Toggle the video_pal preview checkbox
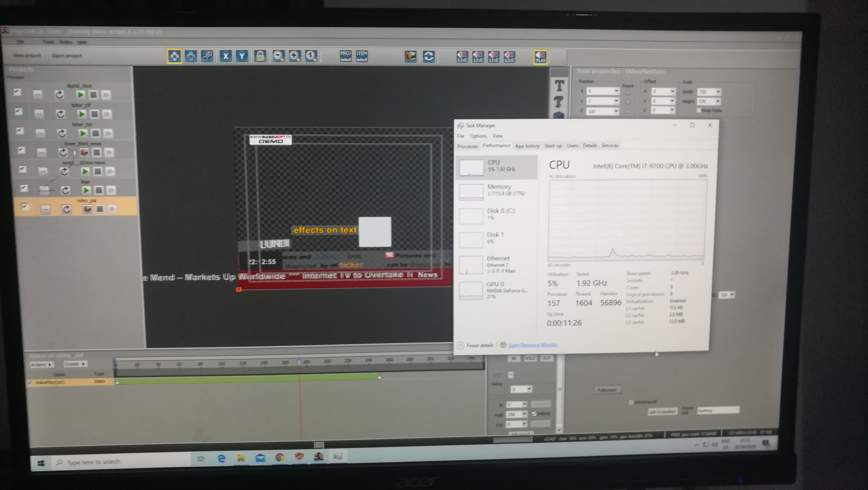The width and height of the screenshot is (868, 490). [24, 206]
